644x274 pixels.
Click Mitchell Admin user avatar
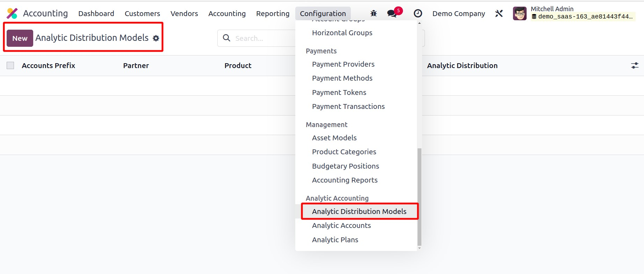[520, 14]
